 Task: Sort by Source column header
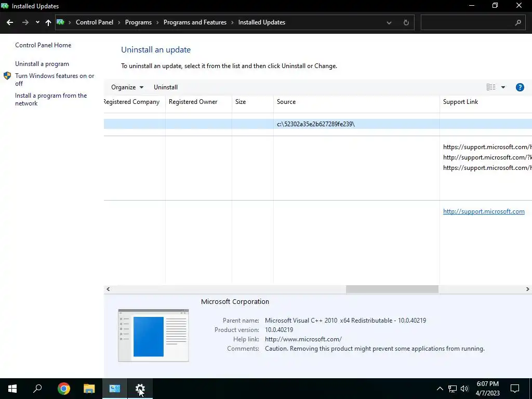click(356, 102)
